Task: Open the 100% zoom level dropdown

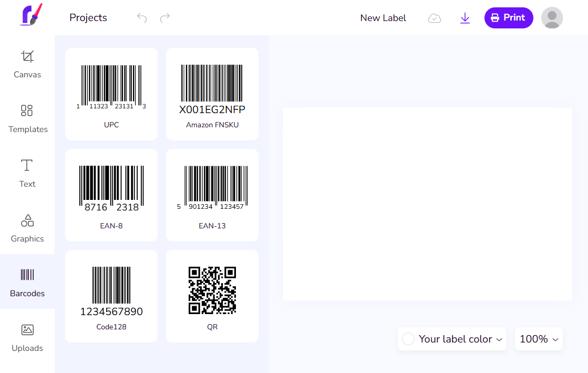Action: point(539,339)
